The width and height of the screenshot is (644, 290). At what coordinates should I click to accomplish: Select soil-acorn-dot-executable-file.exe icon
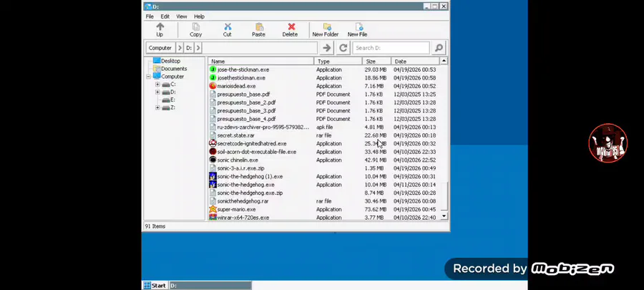[x=213, y=152]
